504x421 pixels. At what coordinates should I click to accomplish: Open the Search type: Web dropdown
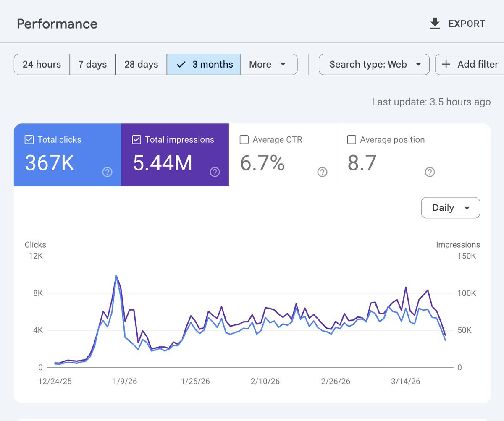coord(373,64)
